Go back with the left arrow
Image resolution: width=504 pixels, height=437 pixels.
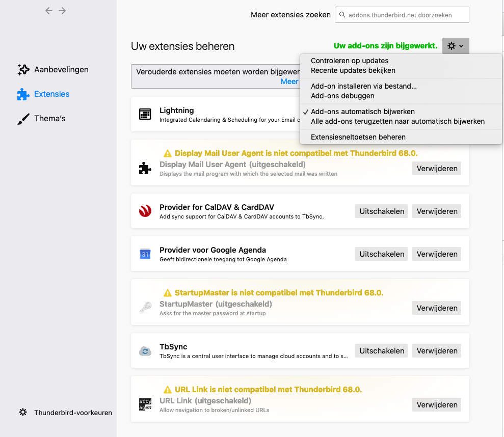(49, 11)
